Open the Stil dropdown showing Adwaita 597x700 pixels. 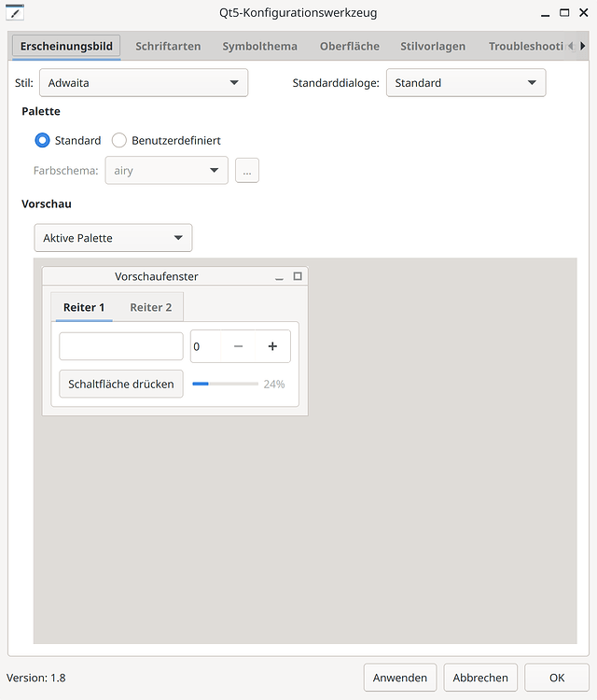pyautogui.click(x=144, y=82)
